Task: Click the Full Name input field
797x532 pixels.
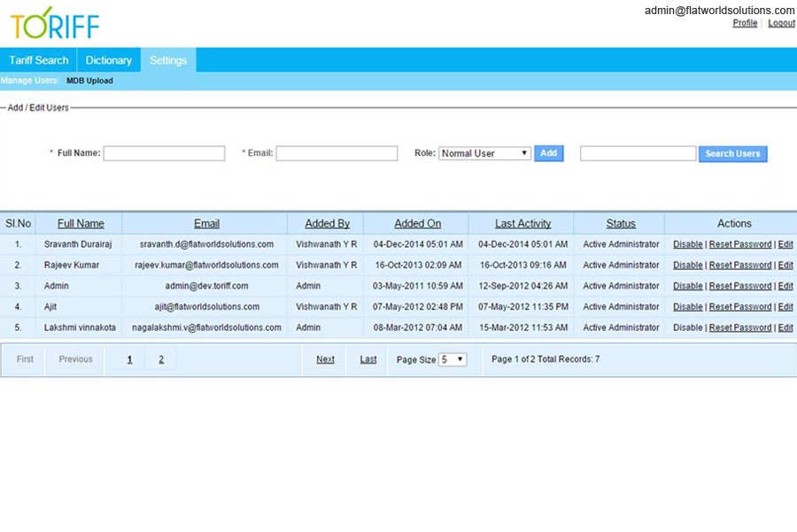Action: pyautogui.click(x=164, y=153)
